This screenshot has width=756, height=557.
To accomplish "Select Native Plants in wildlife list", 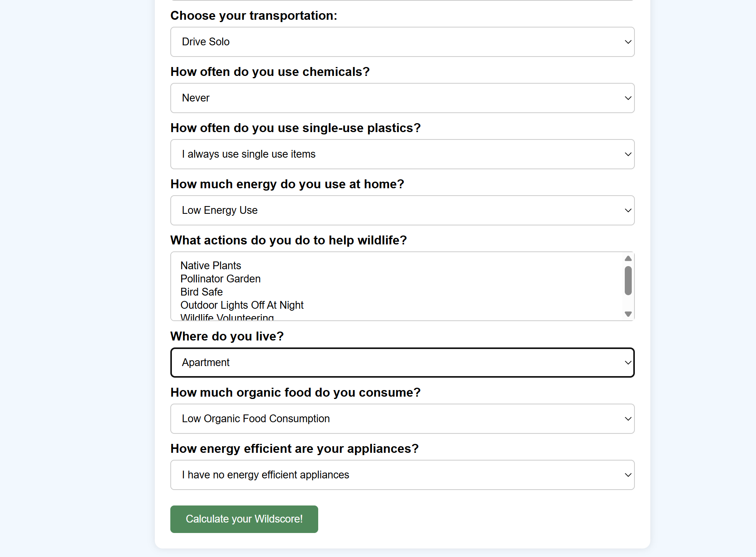I will (211, 266).
